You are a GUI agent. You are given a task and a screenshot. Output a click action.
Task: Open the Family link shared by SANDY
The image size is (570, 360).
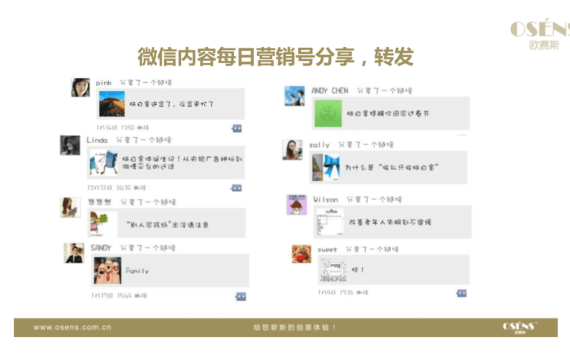coord(170,271)
